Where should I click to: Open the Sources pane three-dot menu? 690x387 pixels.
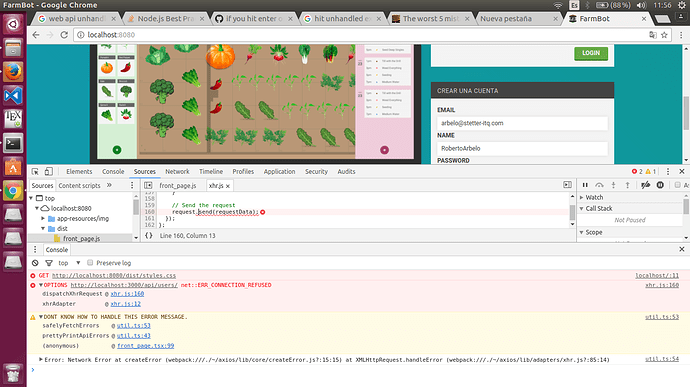[x=132, y=185]
